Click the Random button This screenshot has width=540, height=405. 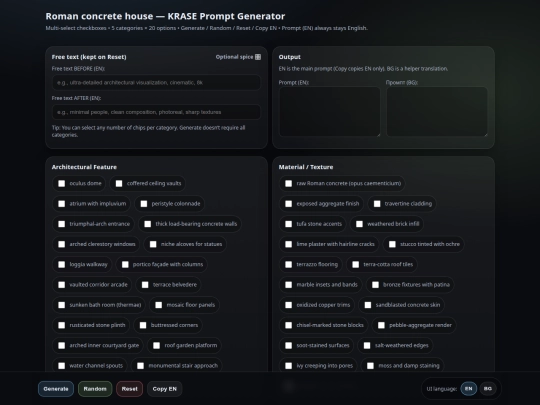95,389
